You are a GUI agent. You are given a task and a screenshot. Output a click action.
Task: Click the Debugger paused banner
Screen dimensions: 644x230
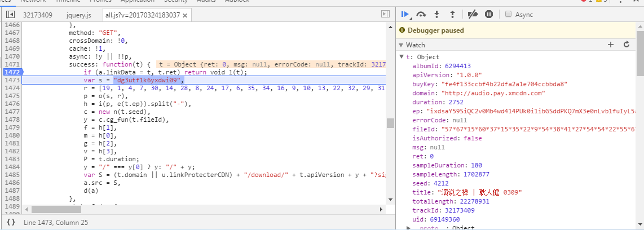(x=516, y=30)
